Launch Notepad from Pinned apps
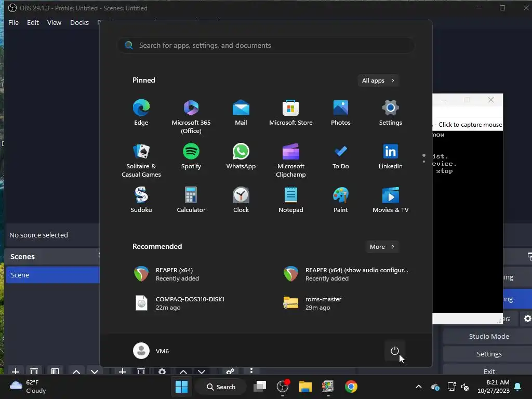The image size is (532, 399). point(291,200)
